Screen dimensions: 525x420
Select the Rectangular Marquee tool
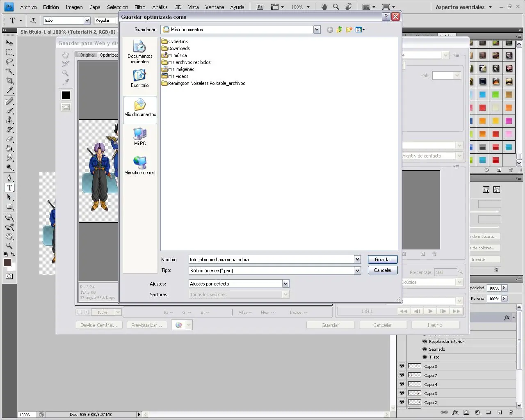click(x=9, y=52)
